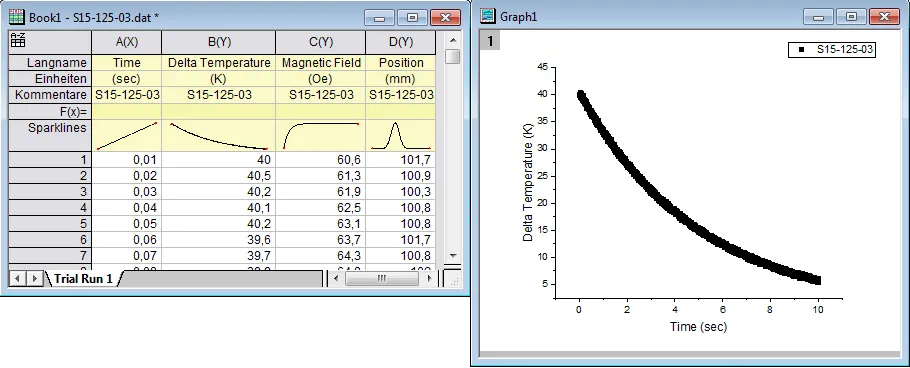Click the Time column sparkline thumbnail
The width and height of the screenshot is (910, 368).
[127, 135]
